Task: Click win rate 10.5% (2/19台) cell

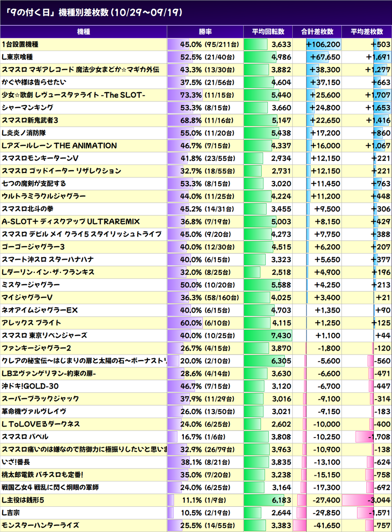Action: pos(205,512)
